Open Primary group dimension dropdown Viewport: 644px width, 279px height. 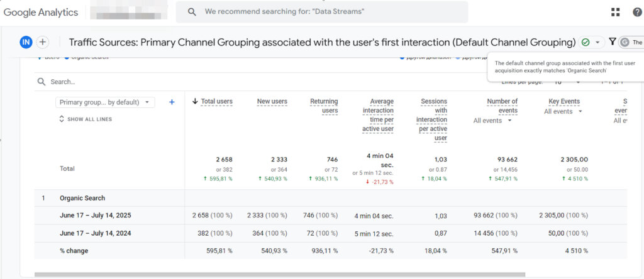click(105, 102)
